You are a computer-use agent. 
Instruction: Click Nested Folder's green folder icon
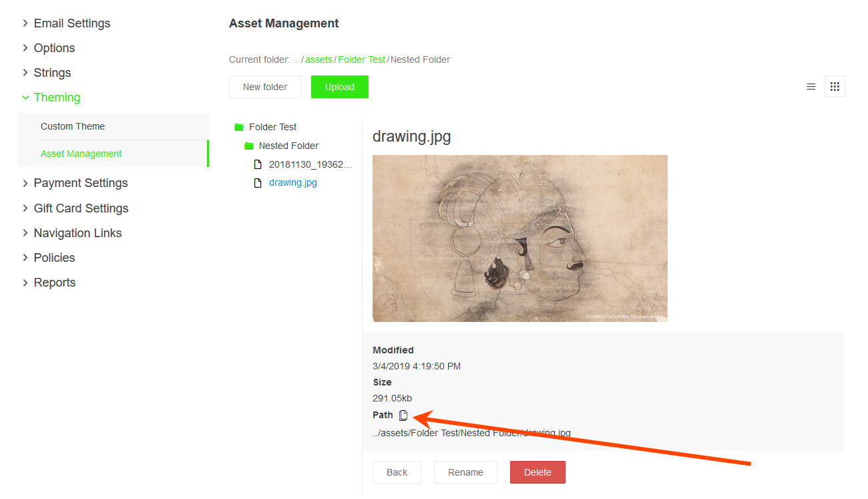[249, 146]
